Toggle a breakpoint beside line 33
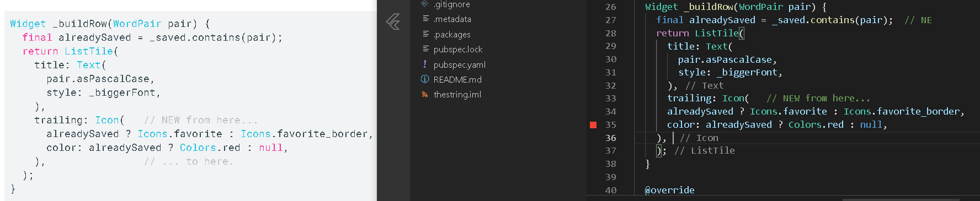The width and height of the screenshot is (980, 201). coord(593,99)
